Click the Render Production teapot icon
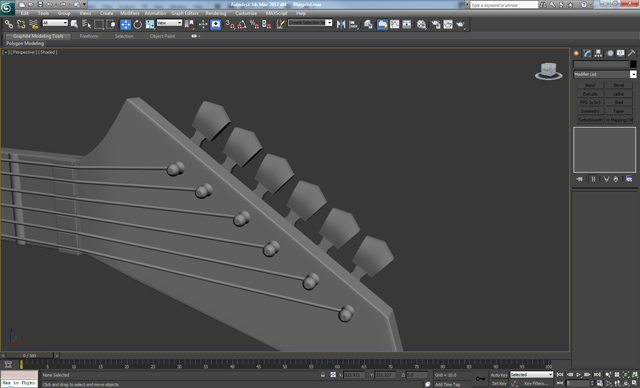The image size is (640, 388). [461, 24]
